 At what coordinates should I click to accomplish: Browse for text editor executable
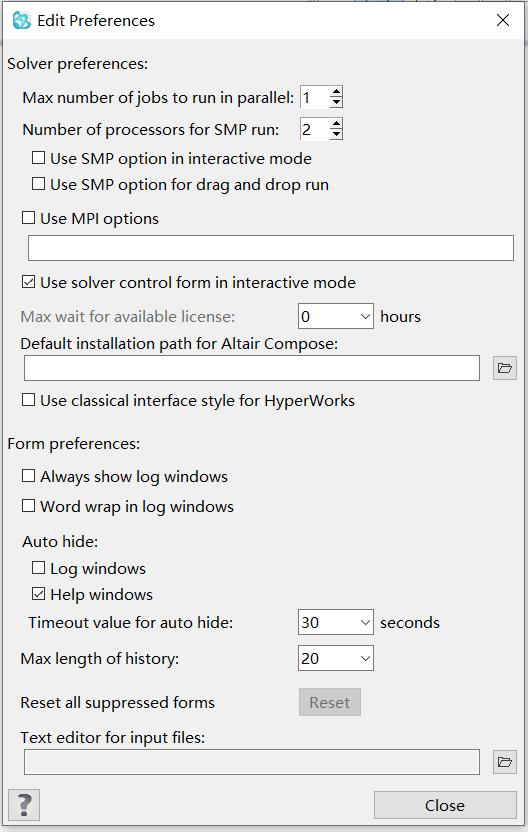tap(505, 762)
